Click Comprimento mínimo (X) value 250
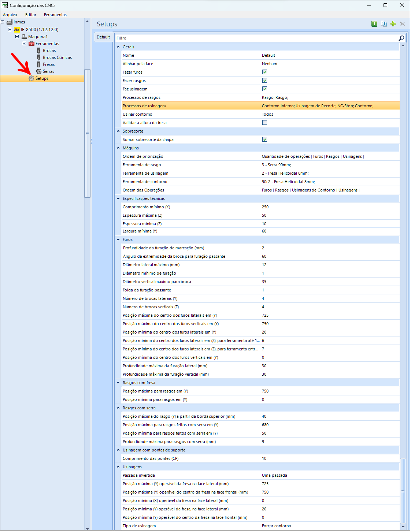Screen dimensions: 411x532 (x=265, y=207)
